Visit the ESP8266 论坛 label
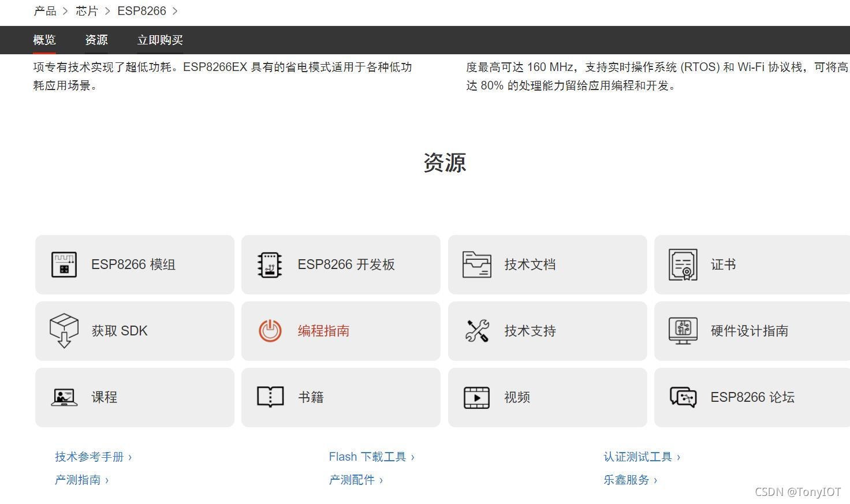Image resolution: width=850 pixels, height=504 pixels. (x=752, y=397)
